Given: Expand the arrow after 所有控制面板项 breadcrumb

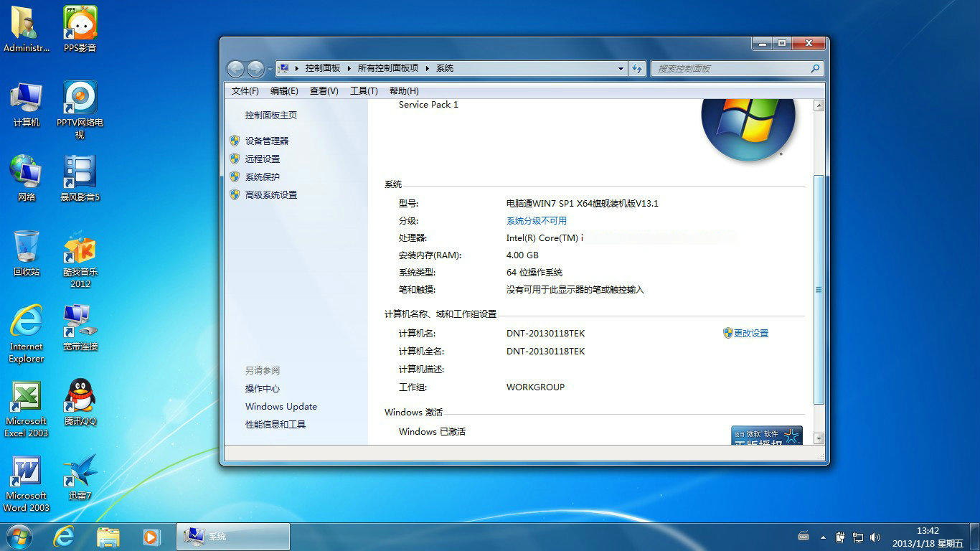Looking at the screenshot, I should [x=428, y=68].
